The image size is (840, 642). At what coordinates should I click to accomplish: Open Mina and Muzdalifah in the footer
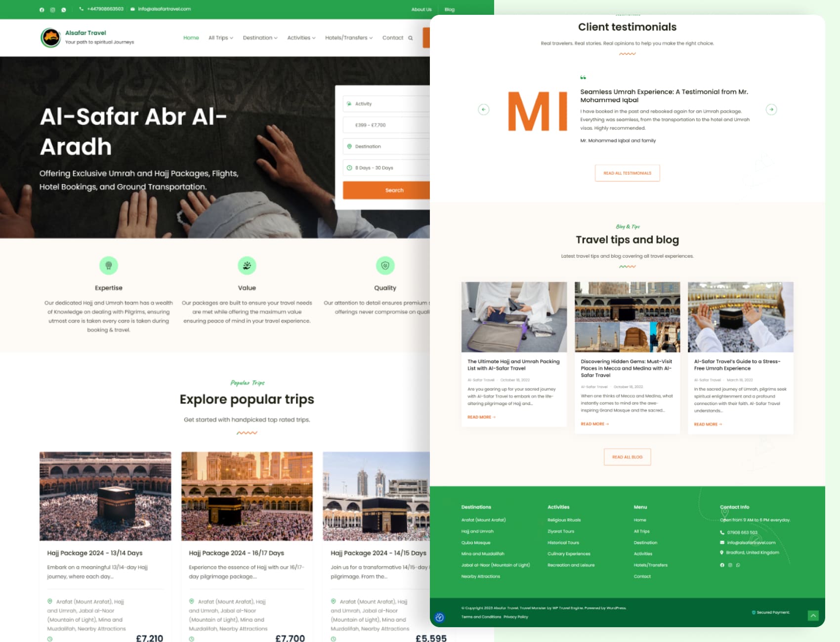(x=483, y=554)
